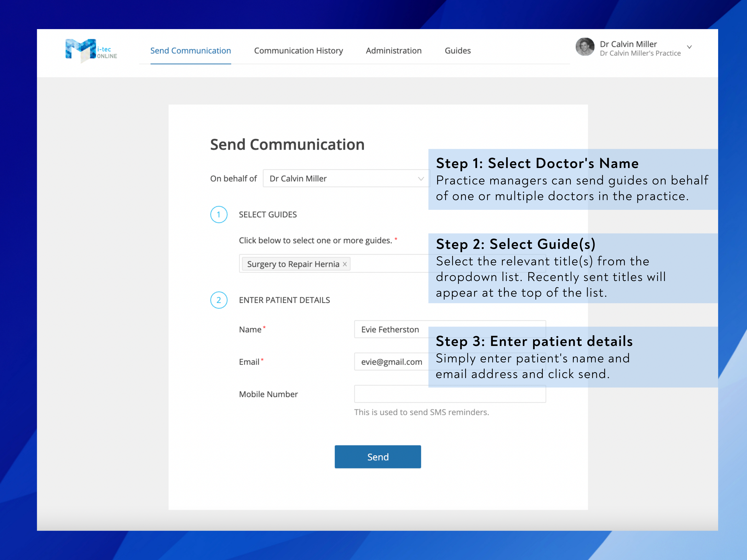This screenshot has width=747, height=560.
Task: Open the On behalf of dropdown
Action: [x=346, y=178]
